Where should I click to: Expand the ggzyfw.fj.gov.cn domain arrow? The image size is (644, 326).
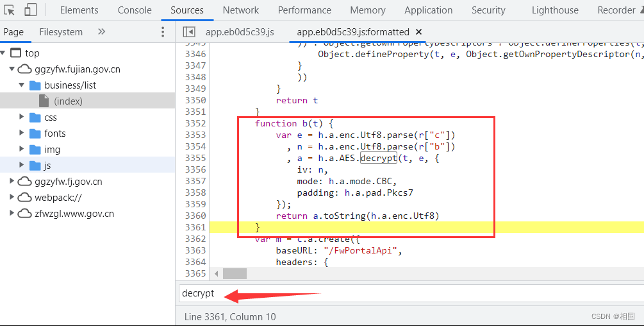coord(12,182)
